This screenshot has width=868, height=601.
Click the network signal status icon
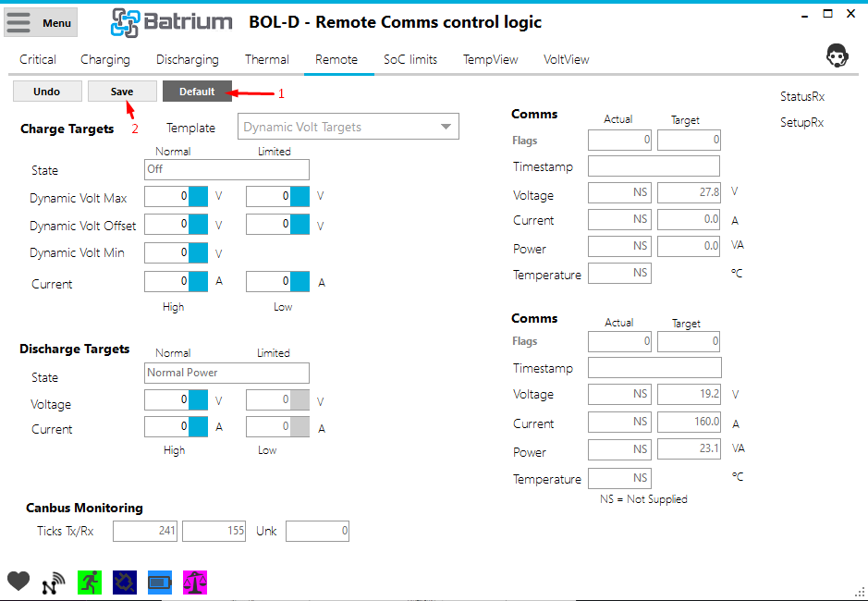(54, 583)
